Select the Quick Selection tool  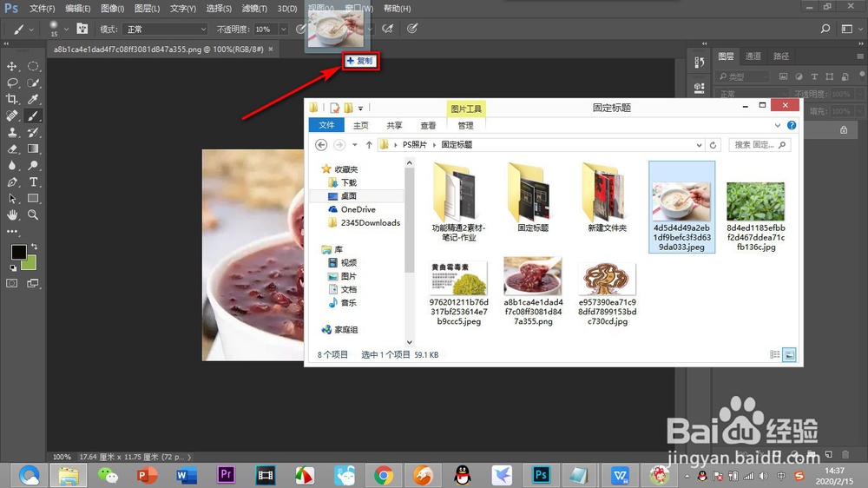click(x=33, y=83)
